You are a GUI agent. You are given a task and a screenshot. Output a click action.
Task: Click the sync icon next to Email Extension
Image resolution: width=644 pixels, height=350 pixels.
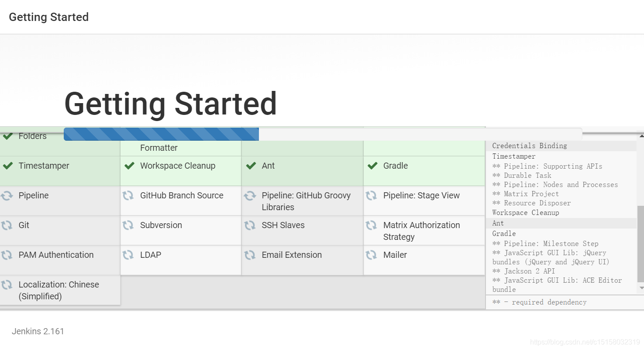tap(250, 255)
